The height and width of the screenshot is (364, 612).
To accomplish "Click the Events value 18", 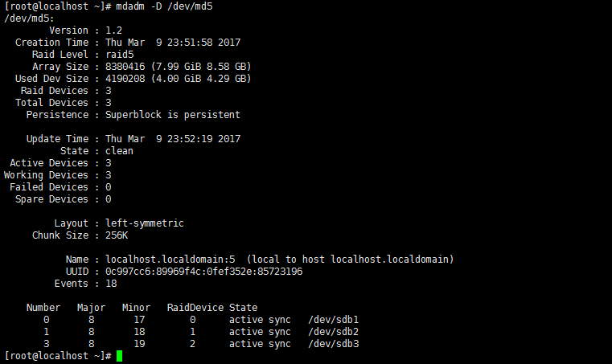I will coord(111,284).
